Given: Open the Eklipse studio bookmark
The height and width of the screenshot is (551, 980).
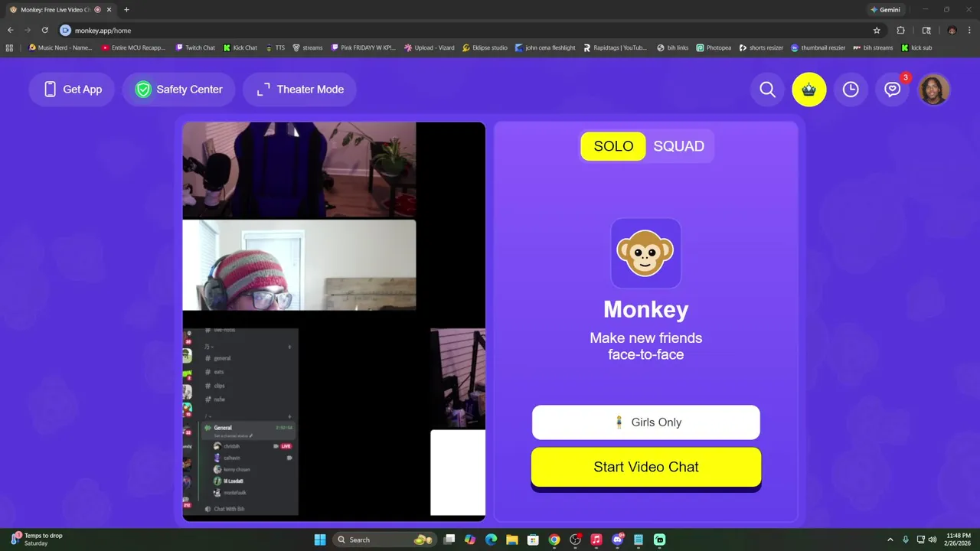Looking at the screenshot, I should [485, 47].
